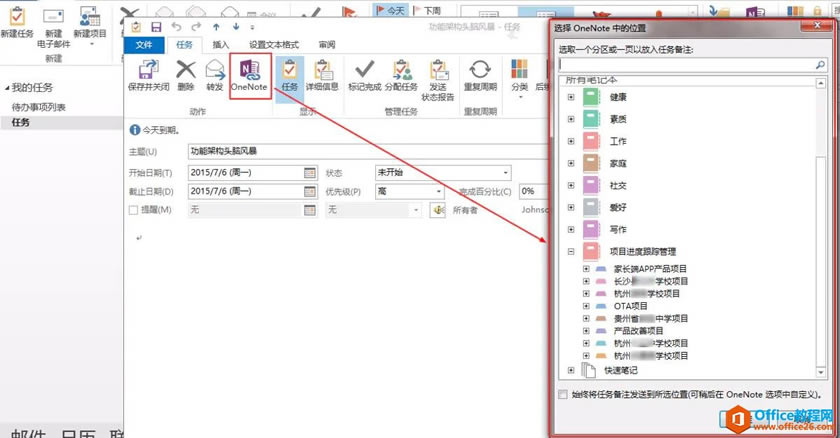Expand 家长端APP产品项目 section
This screenshot has width=840, height=438.
coord(586,269)
